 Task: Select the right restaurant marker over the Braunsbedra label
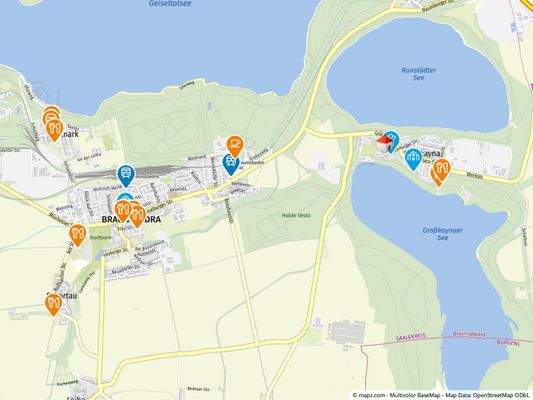[137, 216]
